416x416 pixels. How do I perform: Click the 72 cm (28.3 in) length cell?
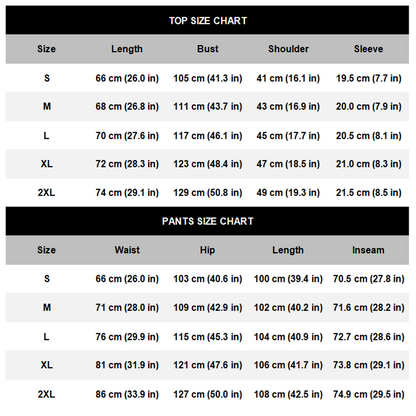127,164
